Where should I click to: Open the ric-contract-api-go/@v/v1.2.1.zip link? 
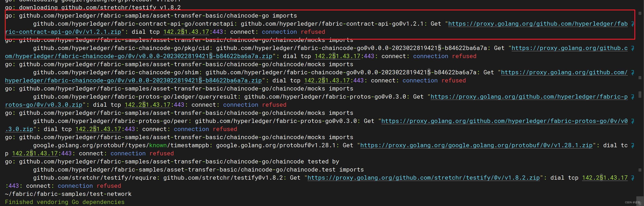point(63,32)
